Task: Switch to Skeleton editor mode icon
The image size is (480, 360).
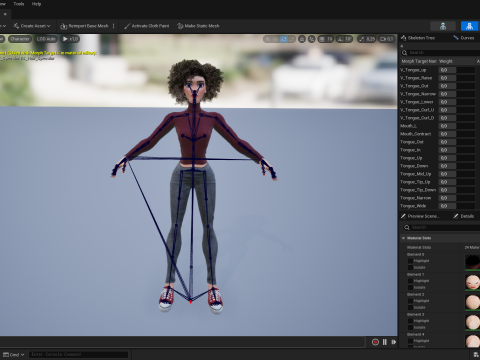Action: (x=443, y=26)
